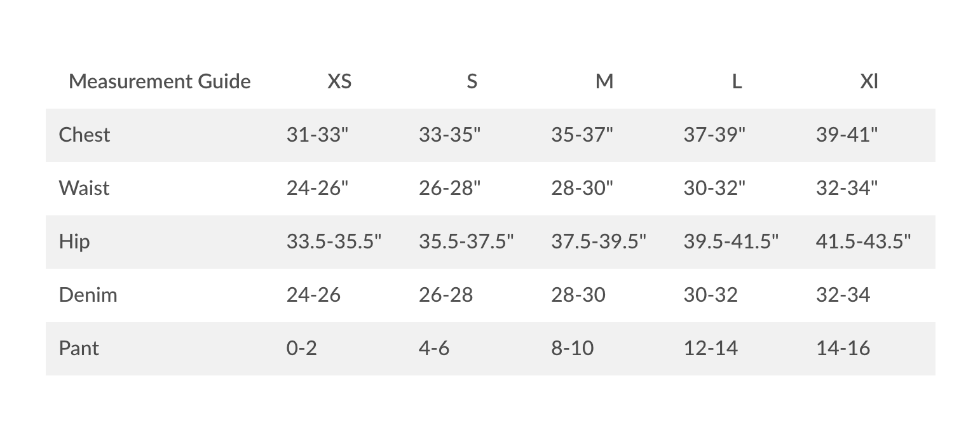This screenshot has height=432, width=980.
Task: Select the Pant row label
Action: (79, 348)
